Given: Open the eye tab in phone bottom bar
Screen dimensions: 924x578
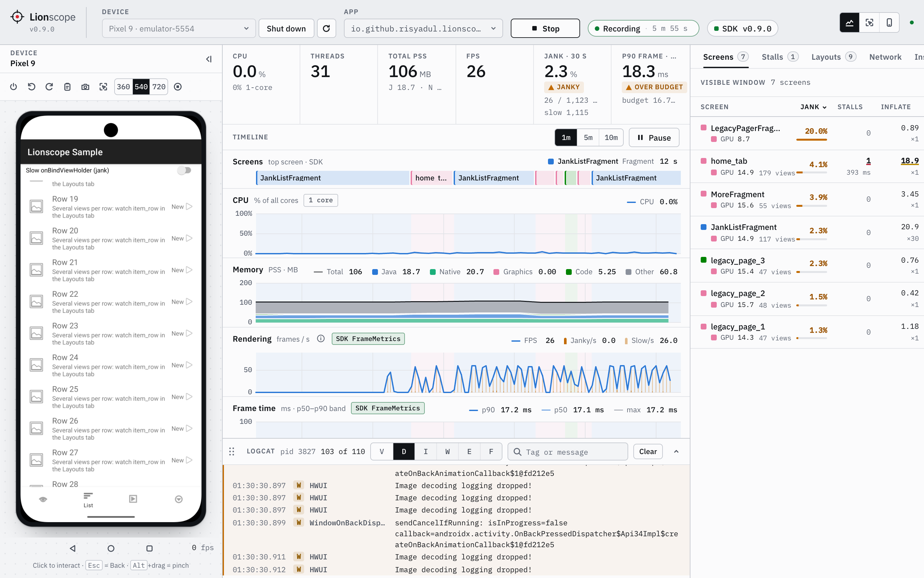Looking at the screenshot, I should pyautogui.click(x=43, y=499).
